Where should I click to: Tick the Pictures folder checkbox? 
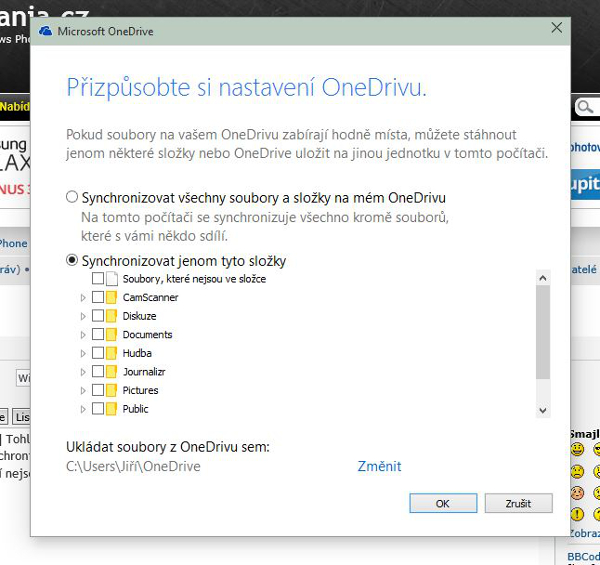[x=98, y=390]
